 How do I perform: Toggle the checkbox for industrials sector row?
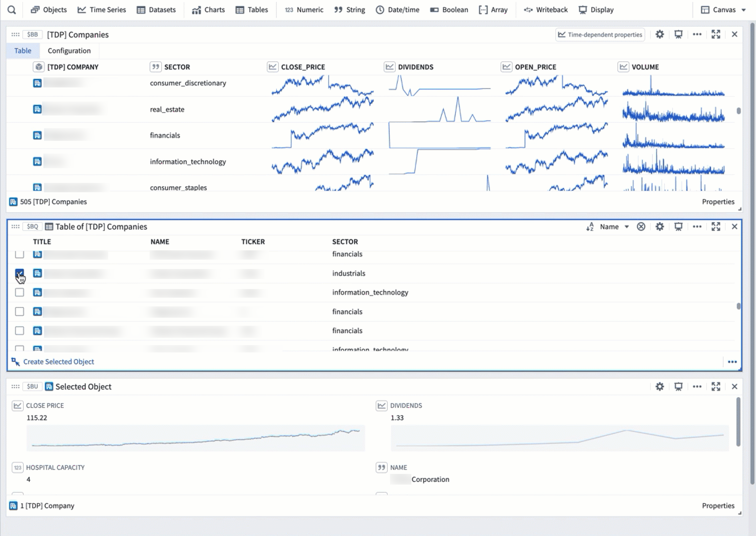[19, 273]
